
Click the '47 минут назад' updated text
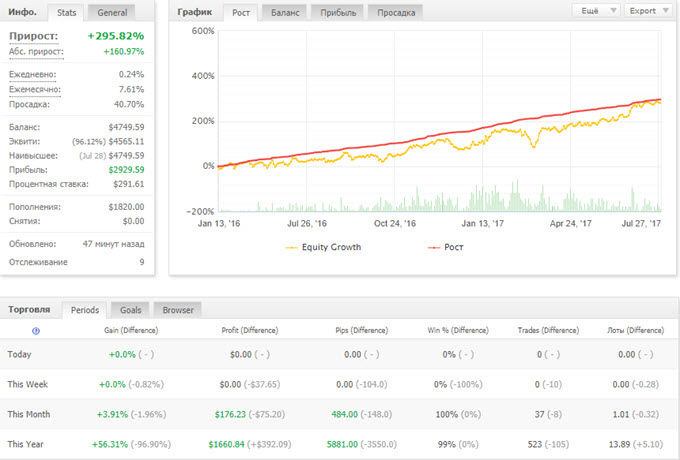(x=113, y=244)
